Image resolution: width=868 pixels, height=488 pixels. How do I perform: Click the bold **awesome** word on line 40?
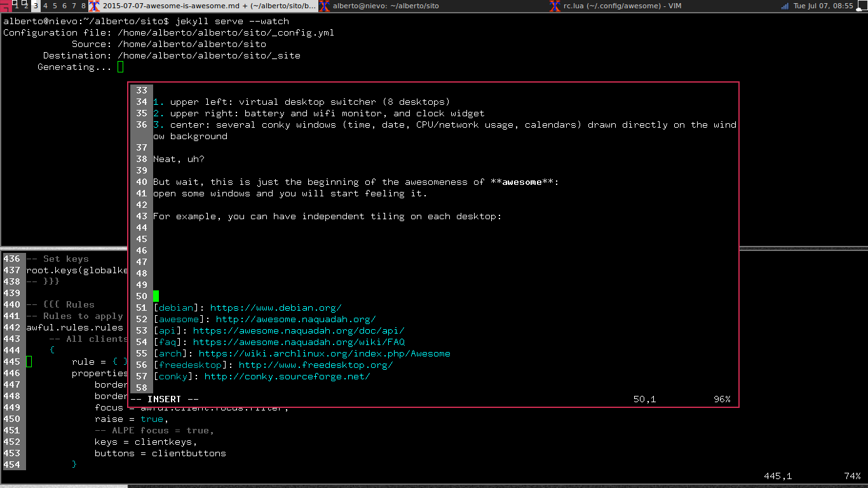(525, 182)
